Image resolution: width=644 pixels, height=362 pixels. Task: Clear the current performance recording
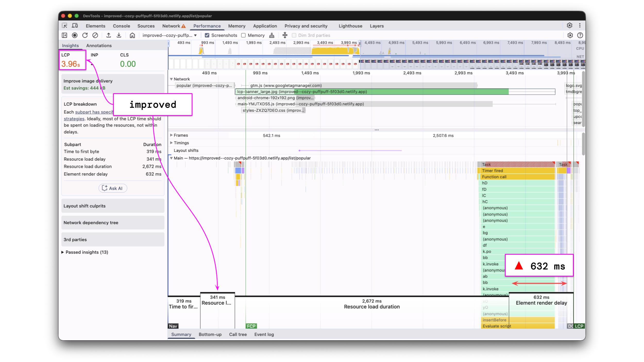pyautogui.click(x=95, y=35)
